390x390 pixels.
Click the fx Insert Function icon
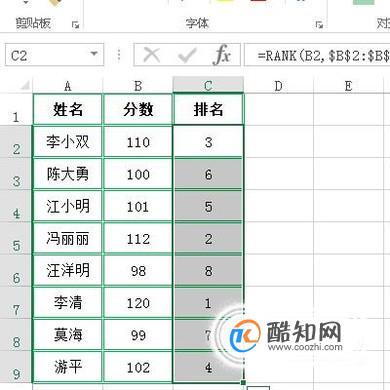(x=221, y=55)
